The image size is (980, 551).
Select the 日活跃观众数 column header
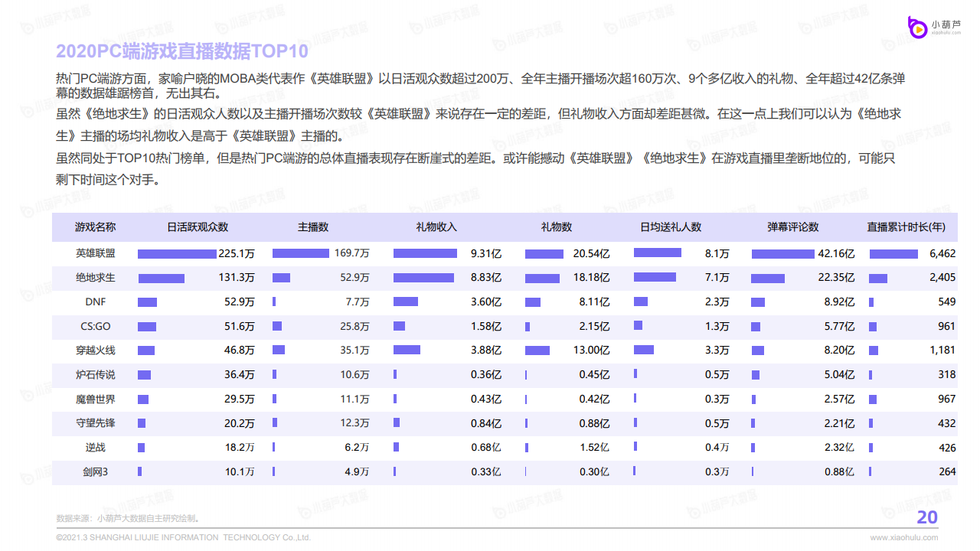tap(198, 227)
